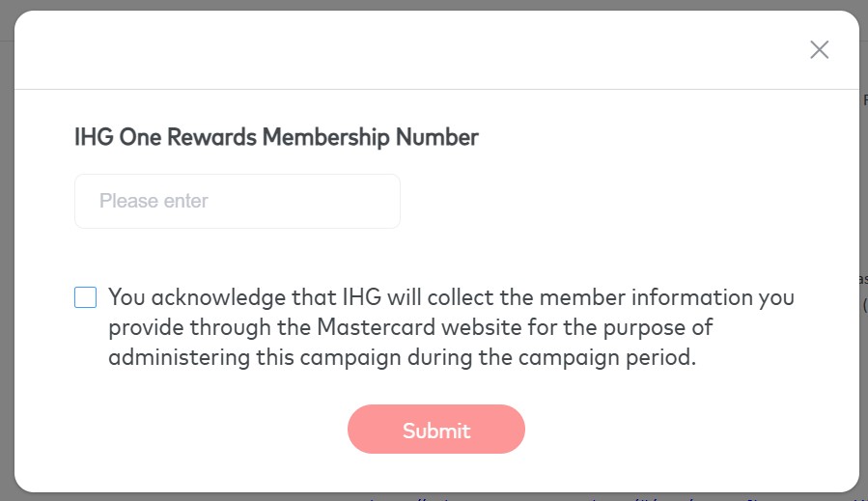
Task: Select the pink Submit button
Action: pyautogui.click(x=436, y=430)
